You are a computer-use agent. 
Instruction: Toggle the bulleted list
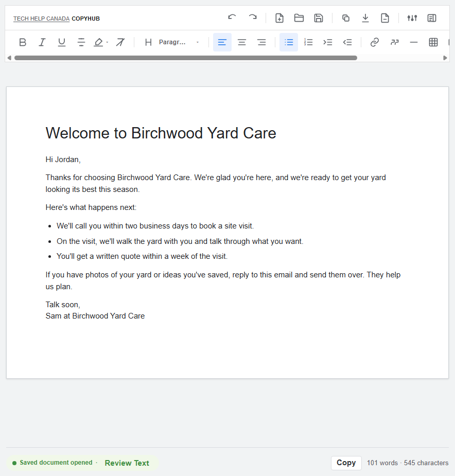(x=289, y=42)
